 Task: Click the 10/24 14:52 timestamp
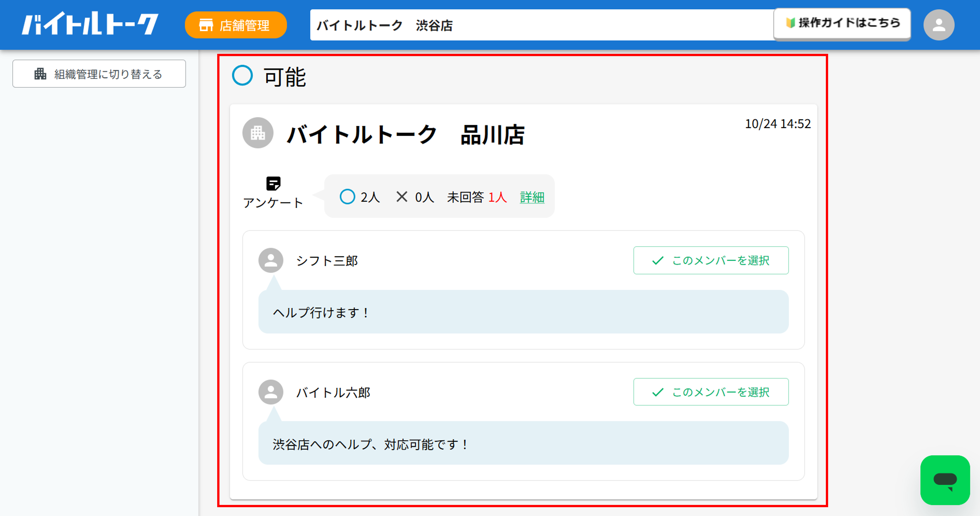click(778, 124)
